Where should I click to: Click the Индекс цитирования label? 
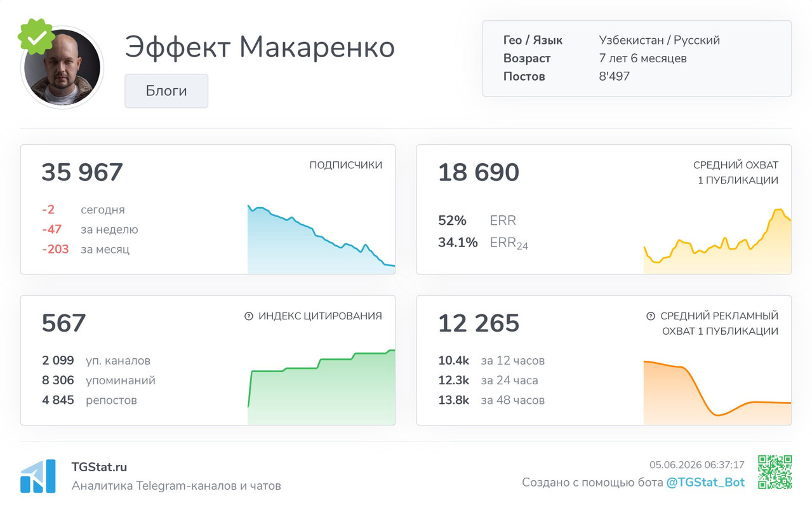[320, 316]
